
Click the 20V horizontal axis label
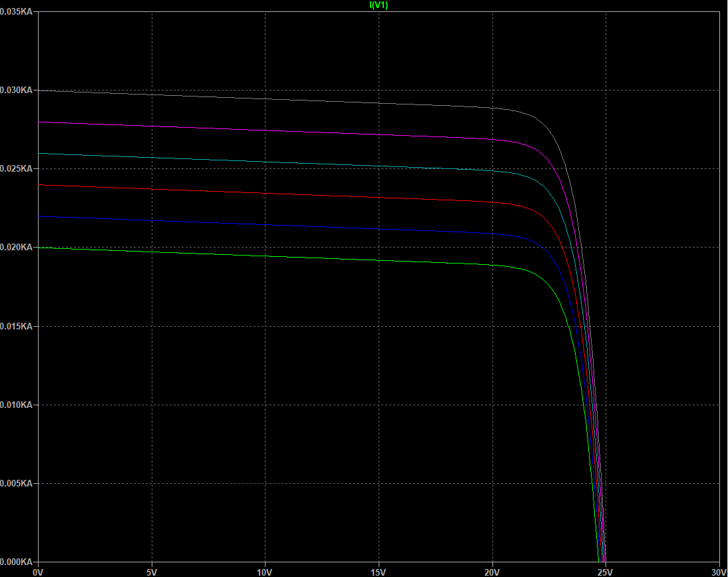click(492, 571)
